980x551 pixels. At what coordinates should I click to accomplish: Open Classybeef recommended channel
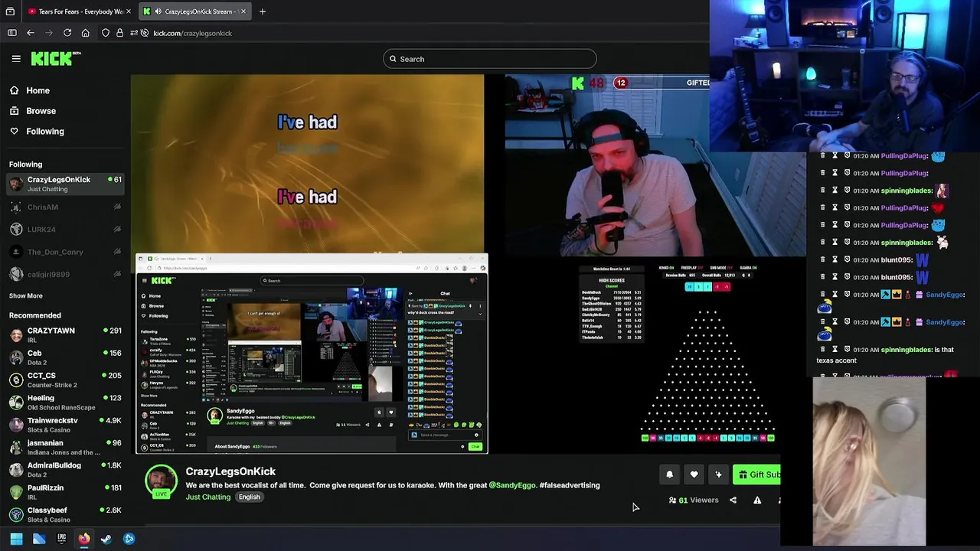[64, 514]
